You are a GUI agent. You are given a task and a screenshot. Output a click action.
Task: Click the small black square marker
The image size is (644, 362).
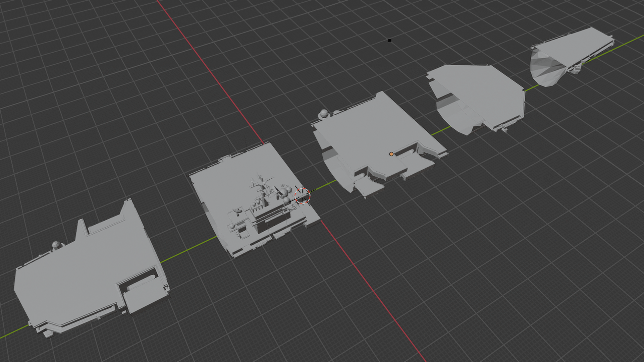pos(389,40)
